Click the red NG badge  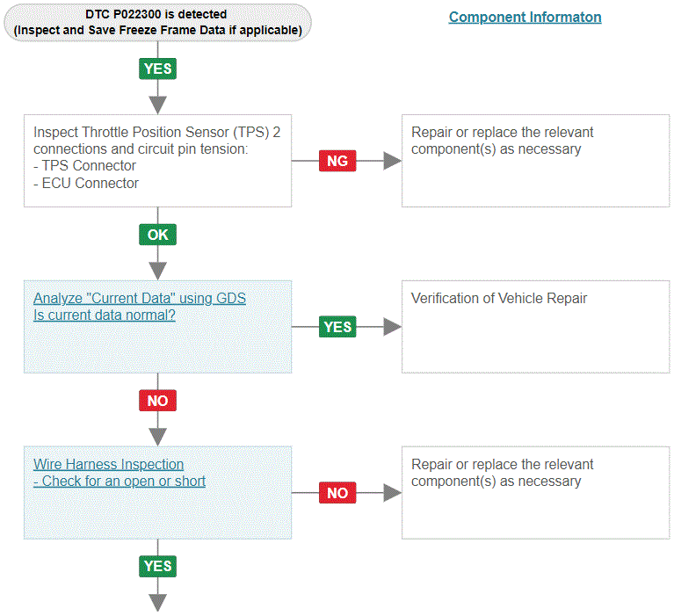point(337,161)
